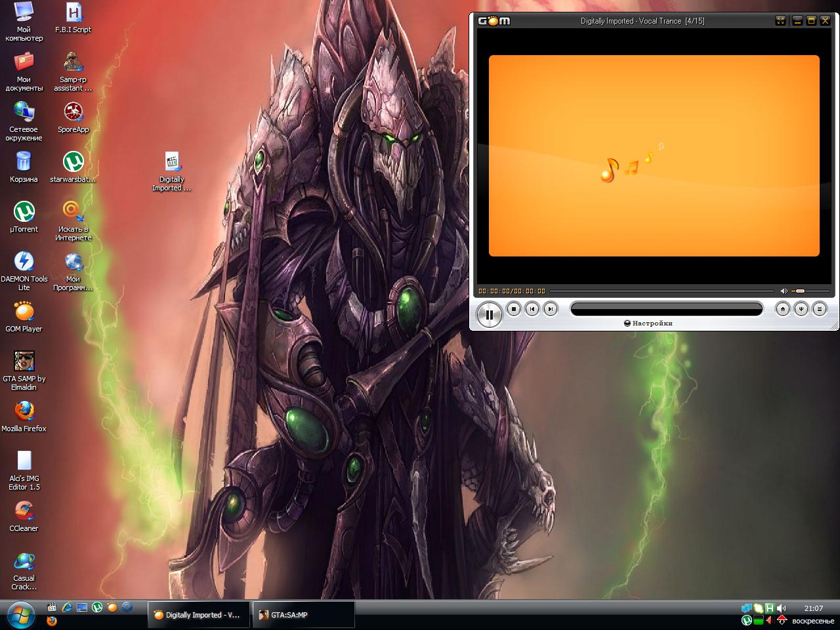Click the GOM Player seek bar
The height and width of the screenshot is (630, 840).
661,291
